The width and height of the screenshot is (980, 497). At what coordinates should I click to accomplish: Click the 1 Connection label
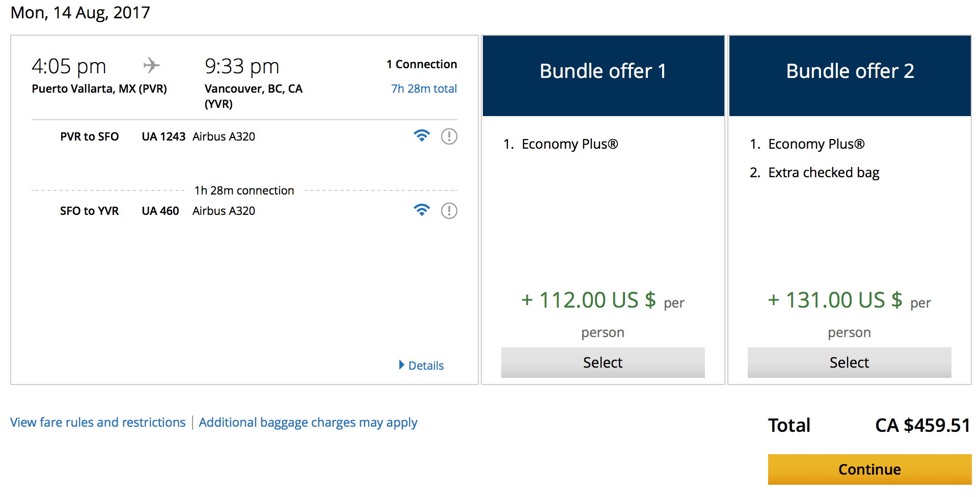[421, 64]
